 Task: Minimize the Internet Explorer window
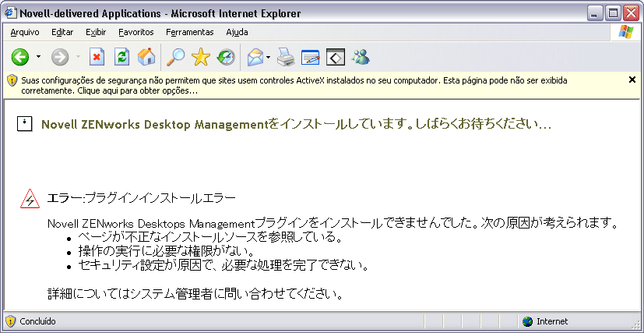(x=595, y=13)
